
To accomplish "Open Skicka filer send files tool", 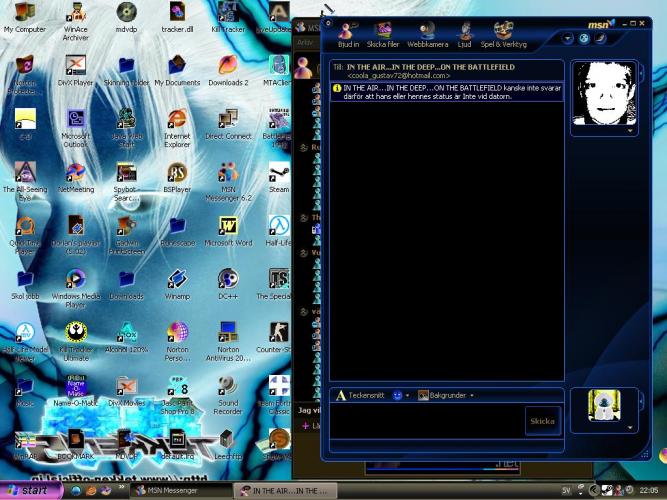I will pyautogui.click(x=383, y=35).
